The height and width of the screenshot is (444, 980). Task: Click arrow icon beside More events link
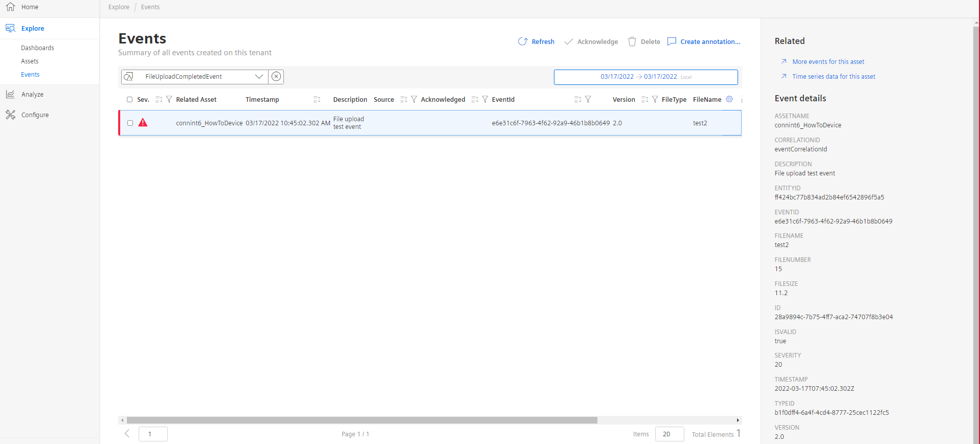click(x=784, y=61)
